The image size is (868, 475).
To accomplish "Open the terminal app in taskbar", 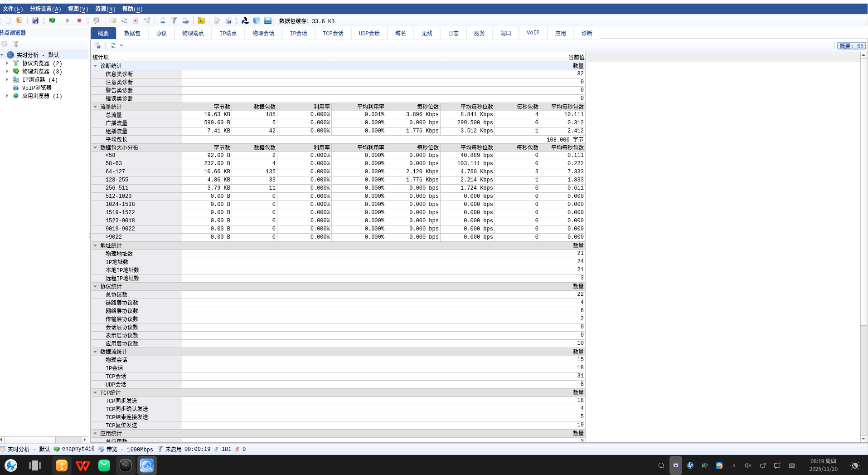I will (x=126, y=465).
